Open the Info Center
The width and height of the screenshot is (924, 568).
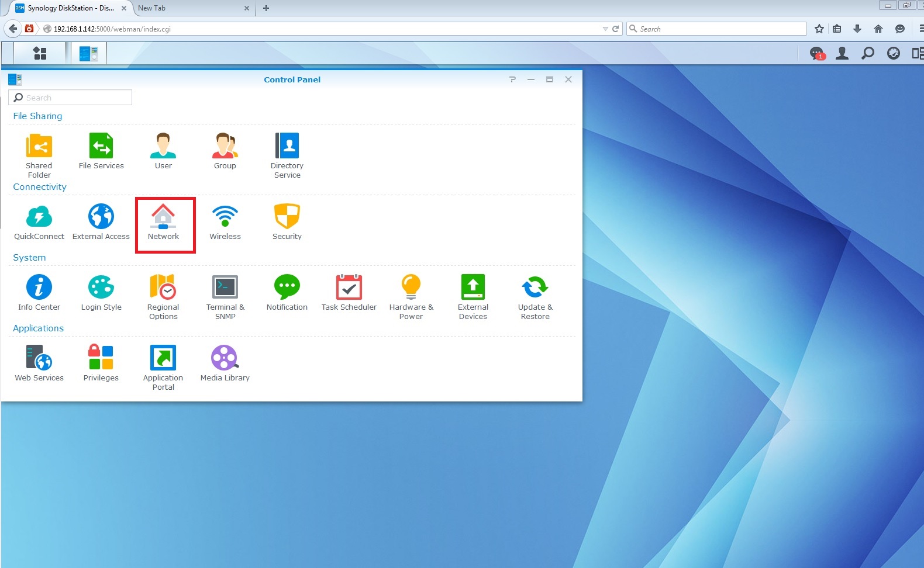(39, 293)
